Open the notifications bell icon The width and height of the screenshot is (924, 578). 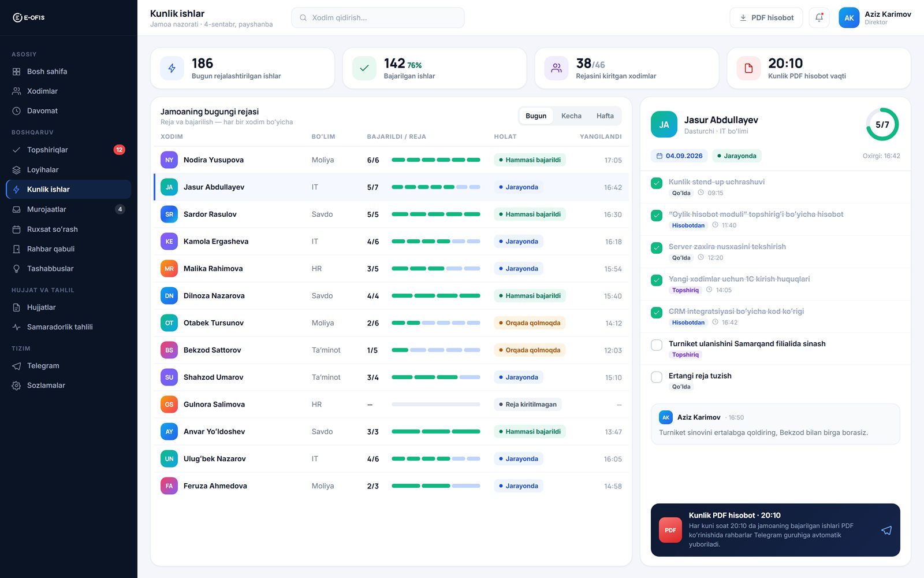pyautogui.click(x=819, y=18)
